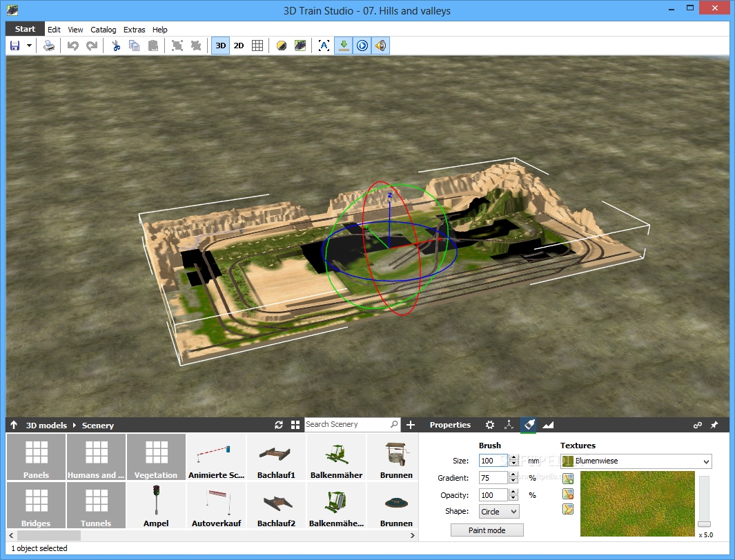735x560 pixels.
Task: Click the Undo arrow icon
Action: (x=72, y=46)
